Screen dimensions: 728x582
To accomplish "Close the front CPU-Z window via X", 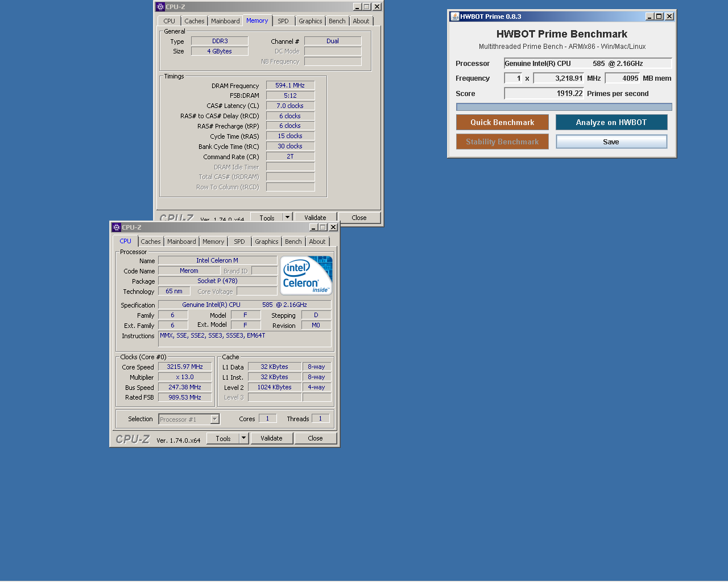I will coord(333,227).
